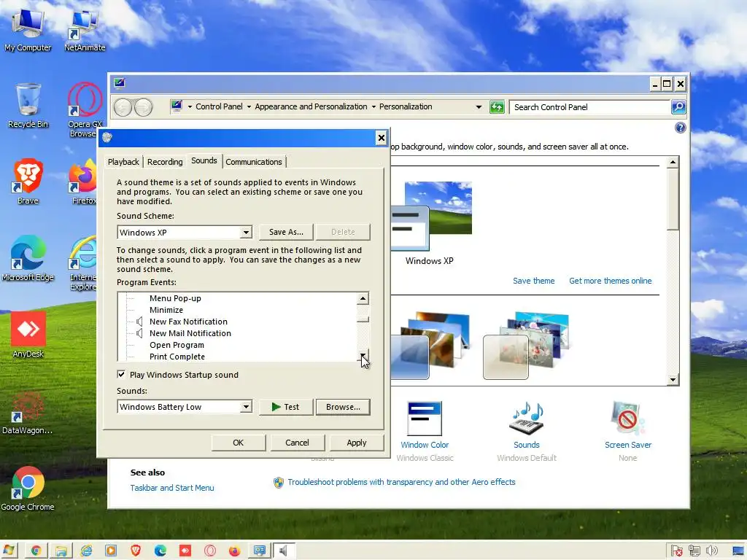Image resolution: width=747 pixels, height=560 pixels.
Task: Click Opera icon in the taskbar
Action: [209, 551]
